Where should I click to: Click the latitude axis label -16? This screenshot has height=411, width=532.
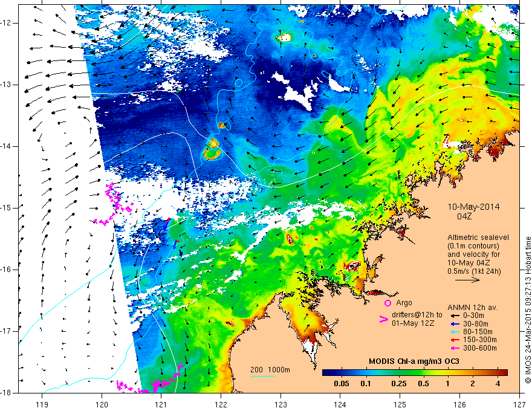(7, 270)
